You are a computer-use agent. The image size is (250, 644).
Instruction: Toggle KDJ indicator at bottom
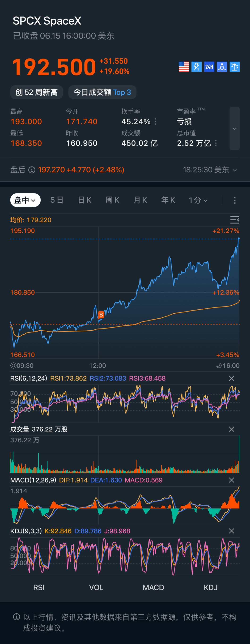coord(211,588)
